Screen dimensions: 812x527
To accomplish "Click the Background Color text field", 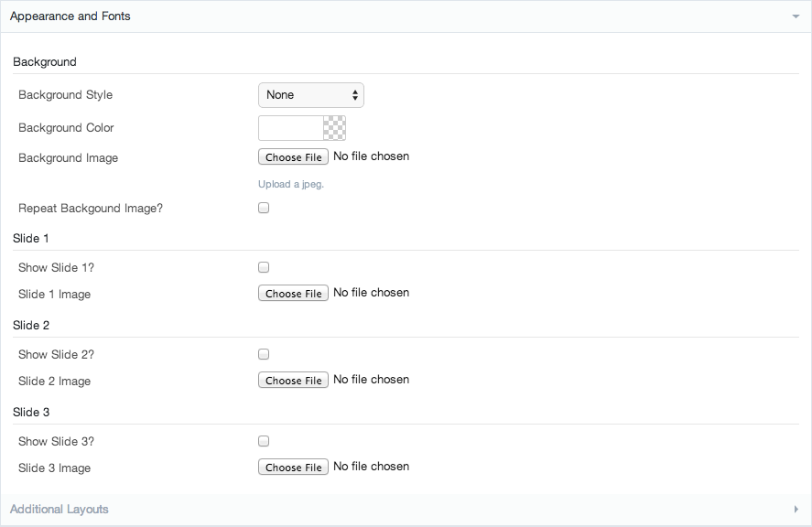I will tap(291, 128).
